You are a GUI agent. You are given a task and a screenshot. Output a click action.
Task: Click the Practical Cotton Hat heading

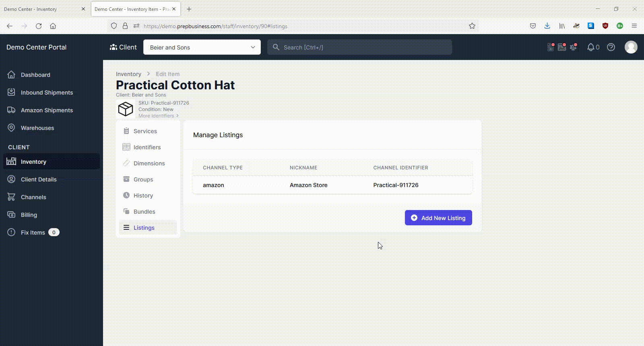pyautogui.click(x=175, y=85)
